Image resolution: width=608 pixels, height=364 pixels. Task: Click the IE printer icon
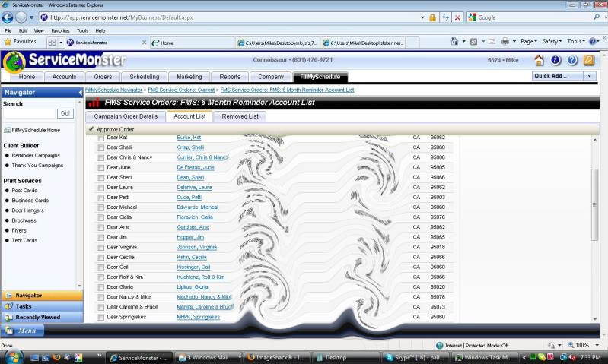pos(504,42)
